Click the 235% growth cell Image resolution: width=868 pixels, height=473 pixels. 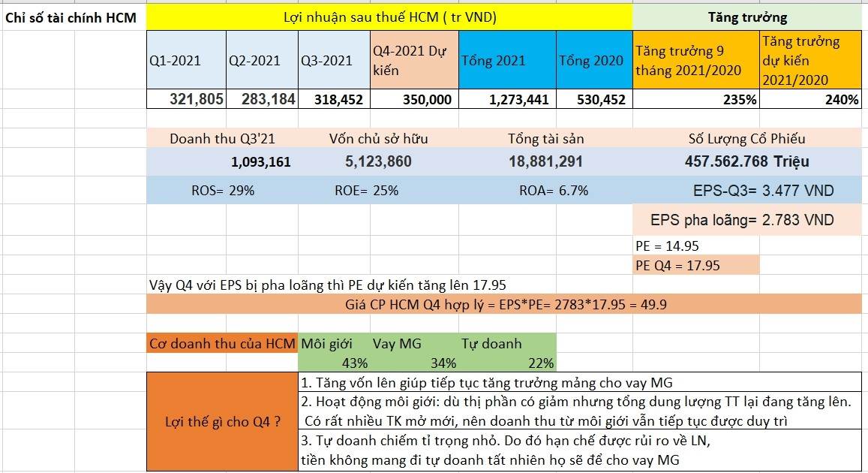coord(696,99)
